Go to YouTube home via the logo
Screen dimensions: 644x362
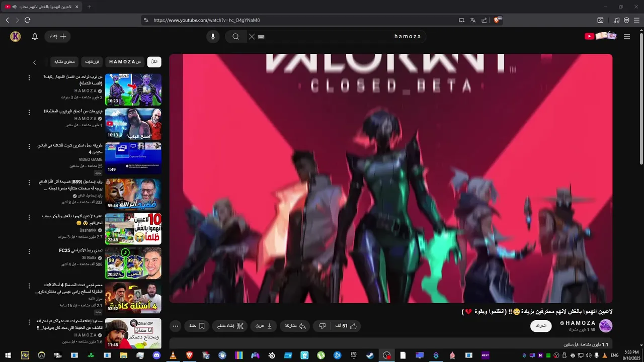point(600,36)
